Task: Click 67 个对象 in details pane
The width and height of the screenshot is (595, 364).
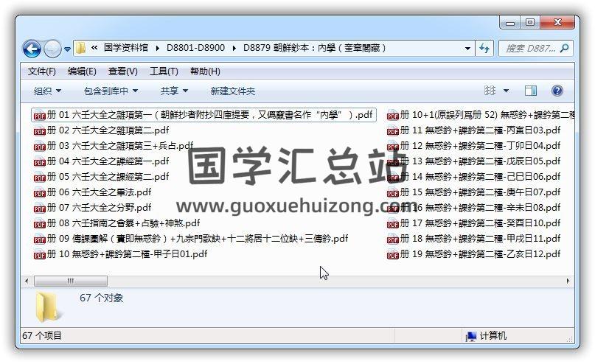Action: pyautogui.click(x=101, y=298)
